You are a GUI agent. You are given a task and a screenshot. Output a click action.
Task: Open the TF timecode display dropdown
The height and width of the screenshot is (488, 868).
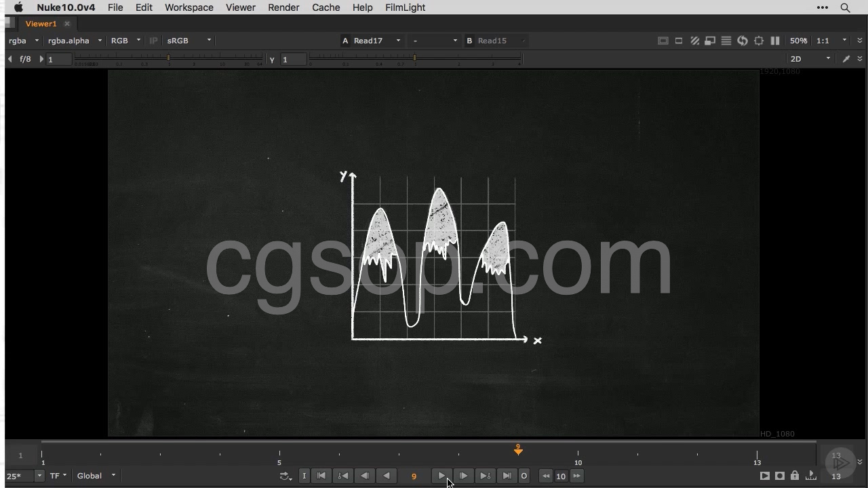point(58,476)
